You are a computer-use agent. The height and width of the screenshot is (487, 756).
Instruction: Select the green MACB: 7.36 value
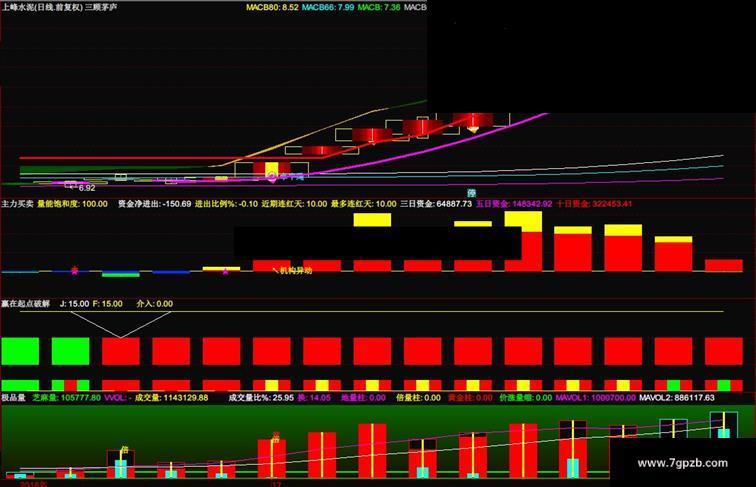[379, 7]
